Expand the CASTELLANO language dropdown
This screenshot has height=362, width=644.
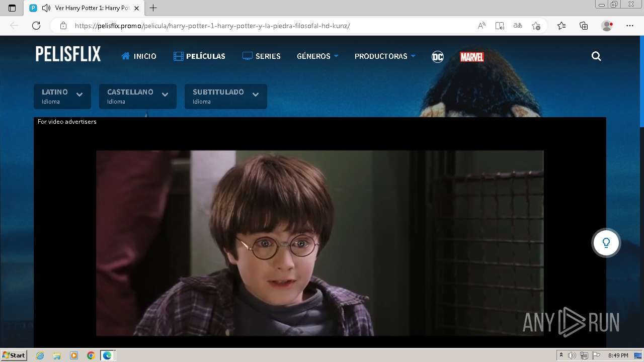pos(138,97)
